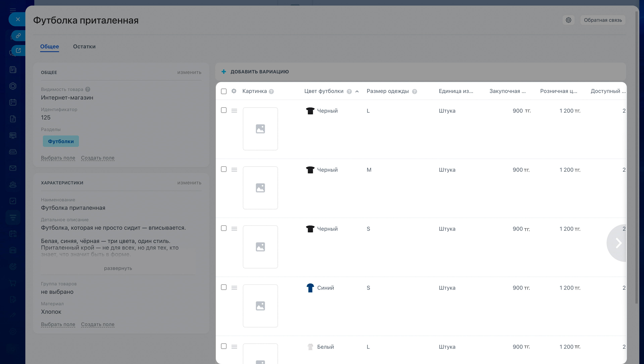This screenshot has width=644, height=364.
Task: Click the copy link icon button
Action: [18, 36]
